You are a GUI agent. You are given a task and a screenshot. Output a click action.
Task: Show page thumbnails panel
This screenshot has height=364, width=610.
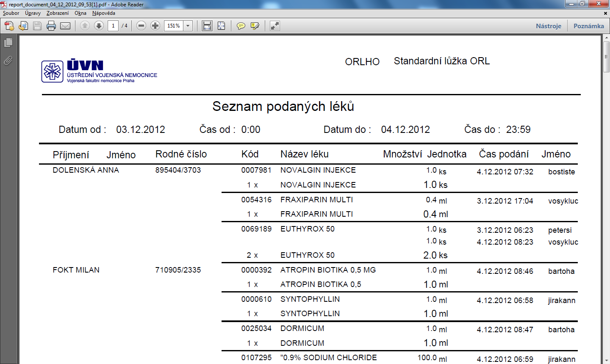pos(8,43)
